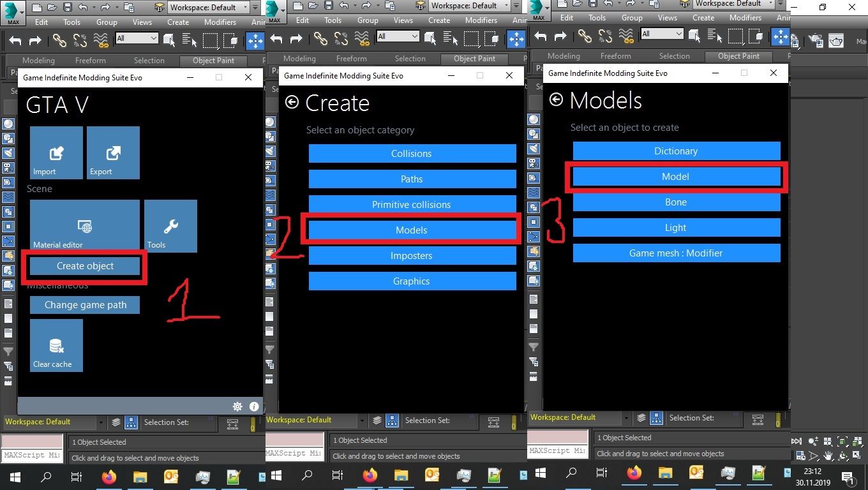Viewport: 868px width, 490px height.
Task: Click the funnel filter icon in the right window sidebar
Action: tap(534, 346)
